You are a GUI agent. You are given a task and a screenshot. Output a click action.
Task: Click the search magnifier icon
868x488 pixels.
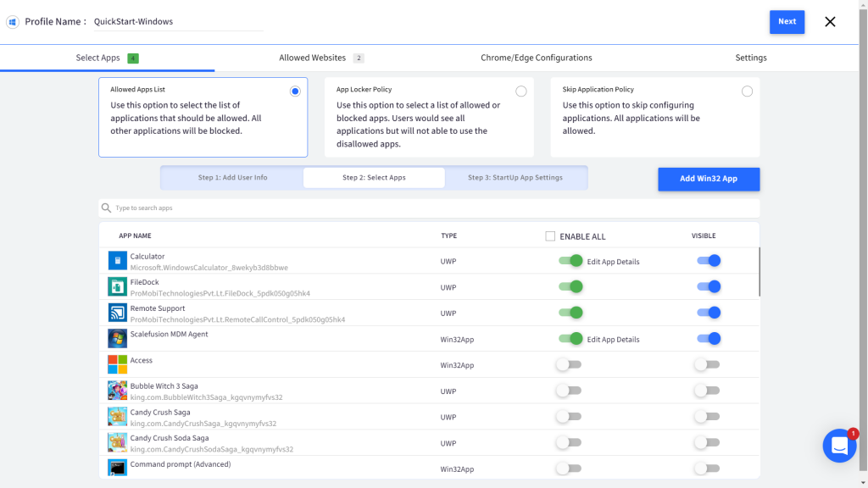click(x=106, y=208)
